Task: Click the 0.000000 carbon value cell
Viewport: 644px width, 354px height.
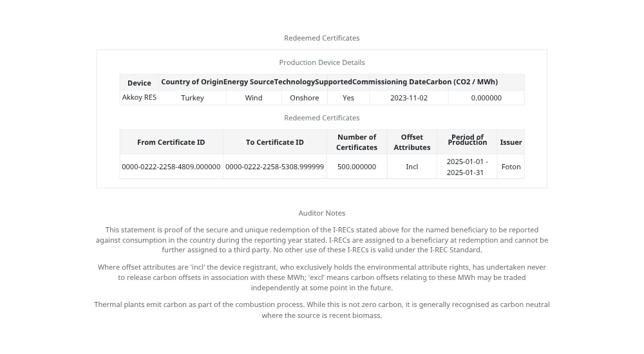Action: click(486, 98)
